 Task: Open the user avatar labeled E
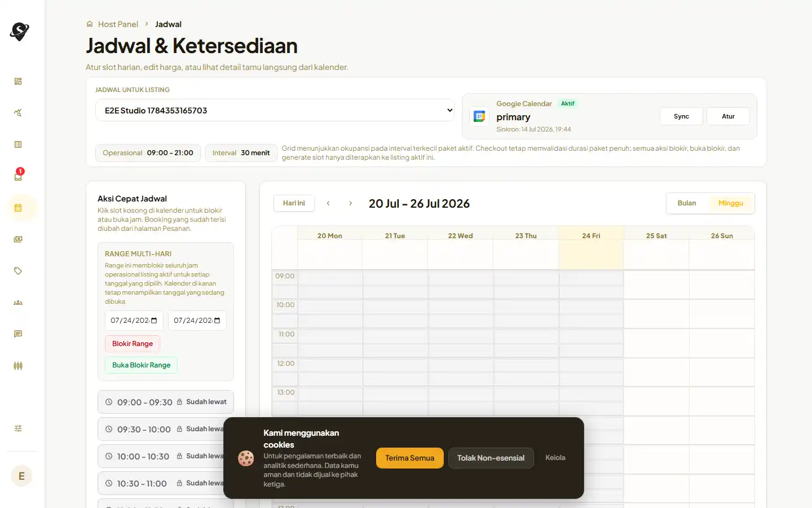[x=21, y=476]
